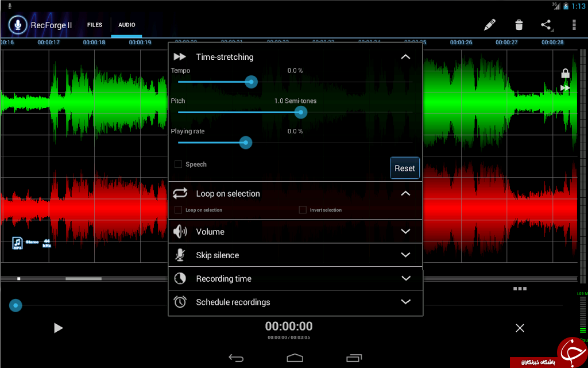Open the pencil edit tool
This screenshot has height=368, width=588.
(x=490, y=25)
